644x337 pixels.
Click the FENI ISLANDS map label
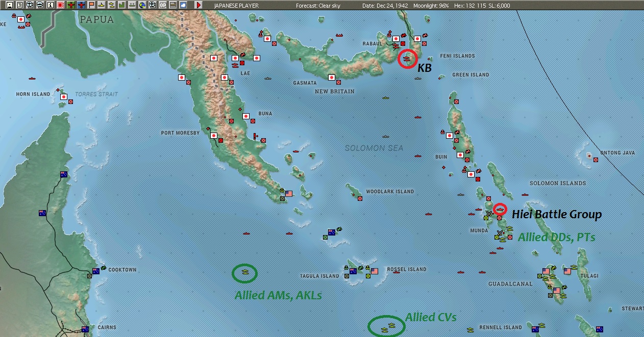457,56
